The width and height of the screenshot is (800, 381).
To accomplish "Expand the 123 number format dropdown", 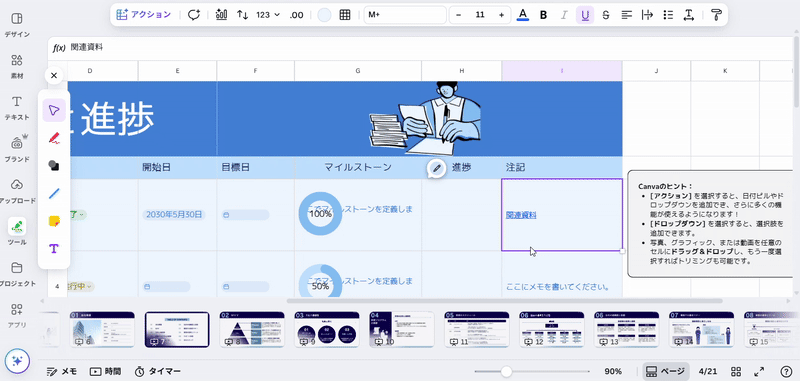I will 268,15.
